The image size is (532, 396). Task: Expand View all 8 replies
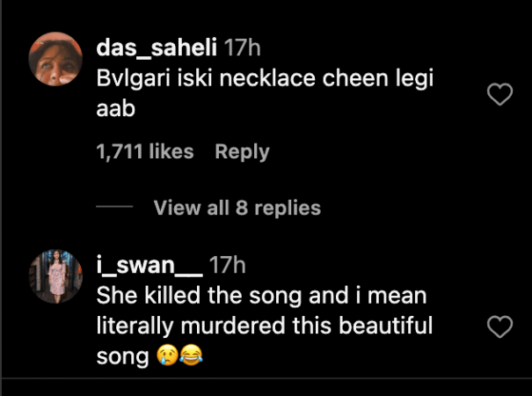pyautogui.click(x=237, y=208)
